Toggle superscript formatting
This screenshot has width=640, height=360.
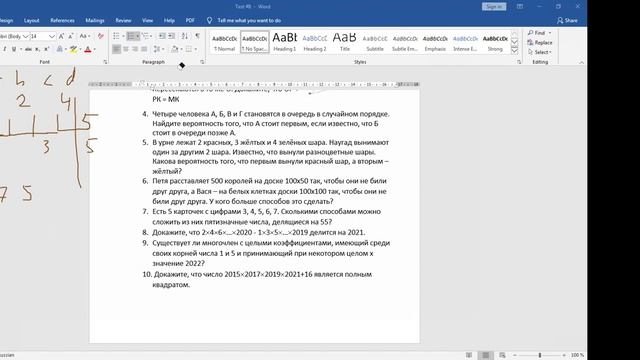coord(46,49)
